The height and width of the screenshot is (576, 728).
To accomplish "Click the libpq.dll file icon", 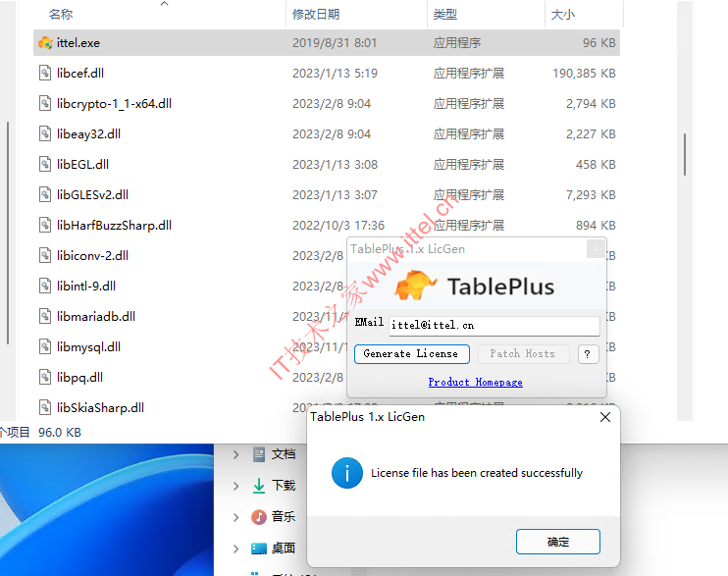I will 45,377.
